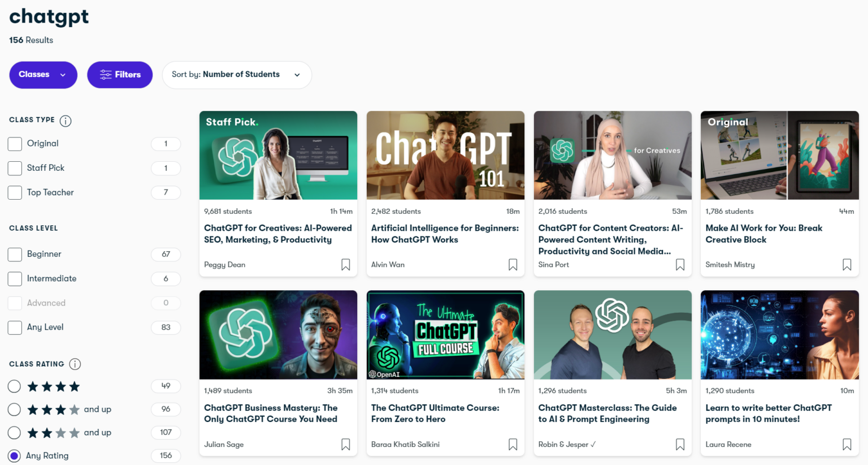
Task: Bookmark "Learn to write better ChatGPT prompts" class
Action: coord(847,444)
